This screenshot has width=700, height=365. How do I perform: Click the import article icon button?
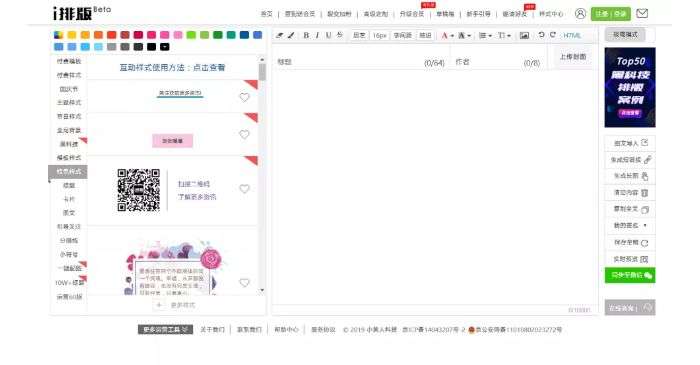(644, 143)
